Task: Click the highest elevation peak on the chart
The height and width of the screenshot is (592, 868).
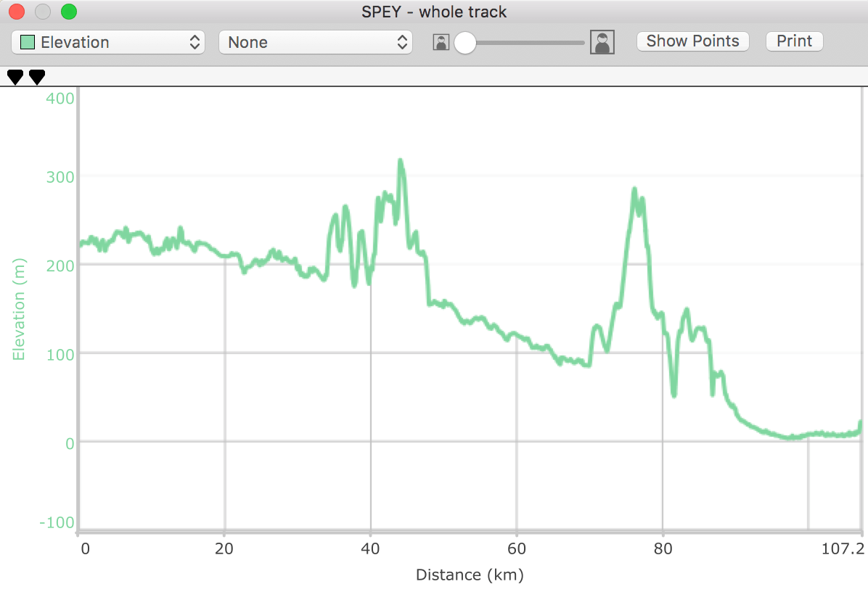Action: tap(400, 161)
